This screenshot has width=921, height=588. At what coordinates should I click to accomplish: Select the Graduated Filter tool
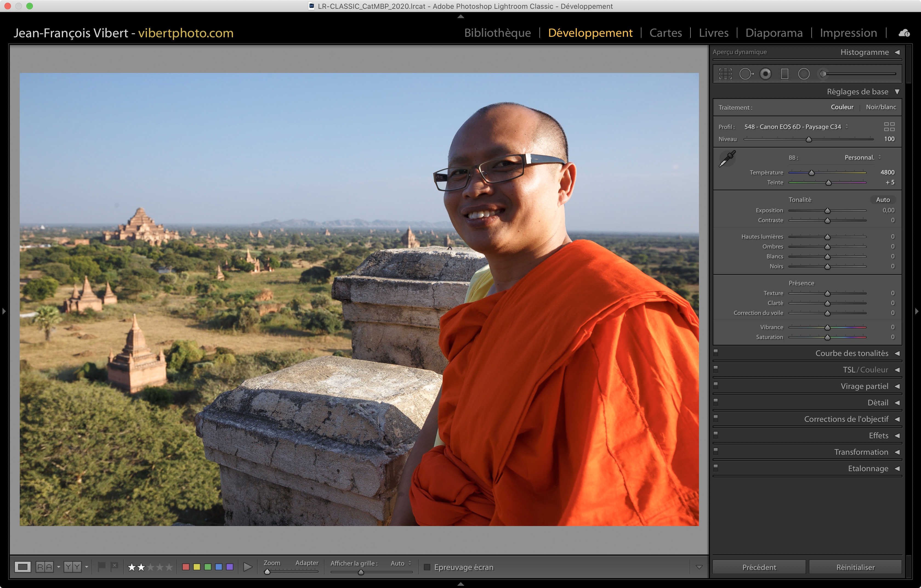tap(784, 74)
